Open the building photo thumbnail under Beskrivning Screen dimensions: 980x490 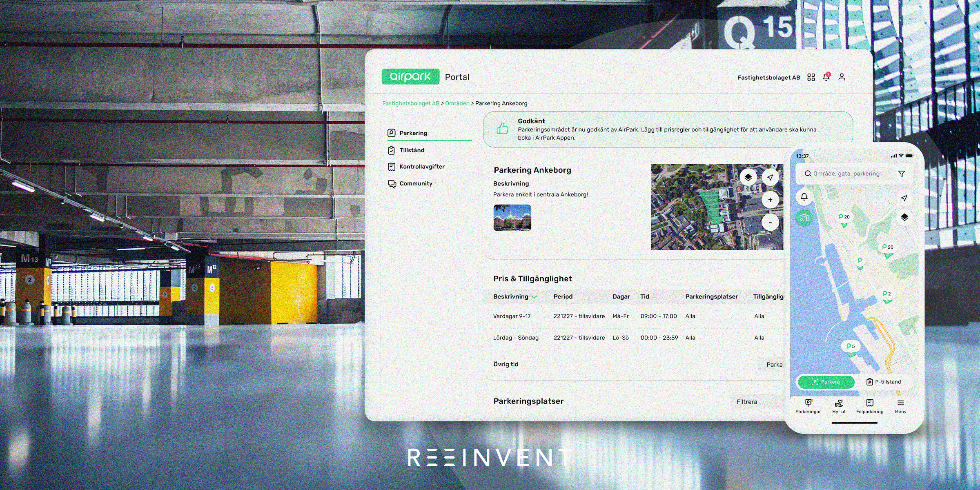[x=512, y=218]
